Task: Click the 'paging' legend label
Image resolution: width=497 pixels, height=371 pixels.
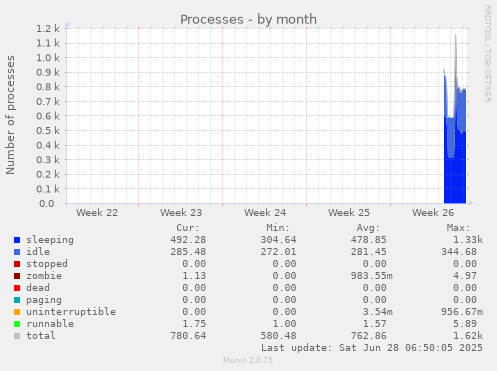Action: [x=44, y=300]
